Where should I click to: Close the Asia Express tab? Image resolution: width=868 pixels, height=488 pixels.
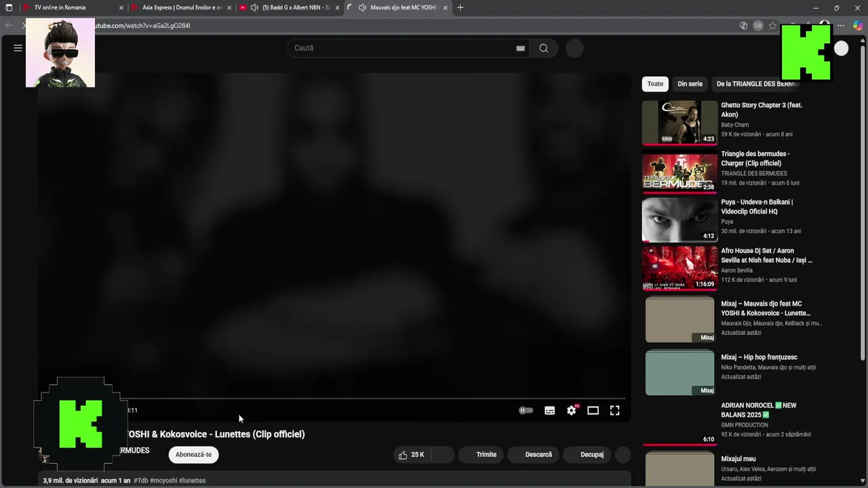[229, 7]
